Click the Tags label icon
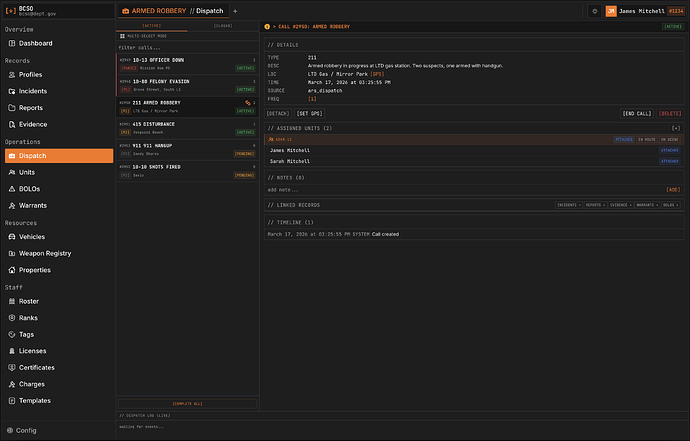This screenshot has width=690, height=441. click(x=12, y=334)
